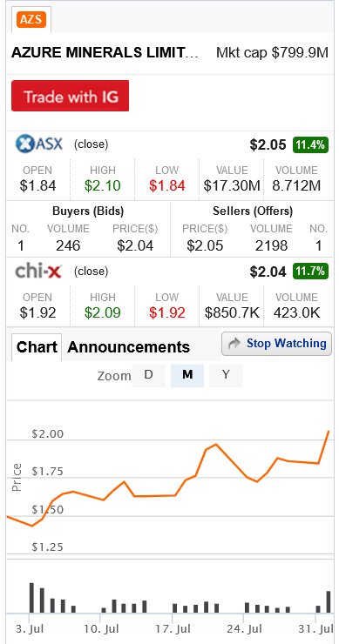Set chart zoom to Y (year)

pyautogui.click(x=226, y=375)
